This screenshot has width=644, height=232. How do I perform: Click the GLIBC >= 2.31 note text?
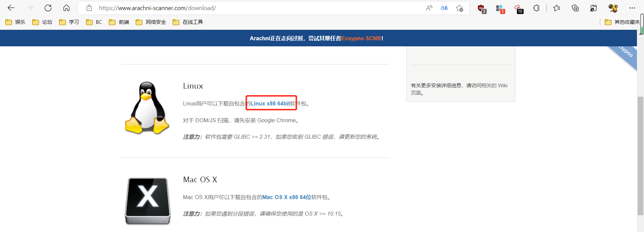tap(282, 137)
